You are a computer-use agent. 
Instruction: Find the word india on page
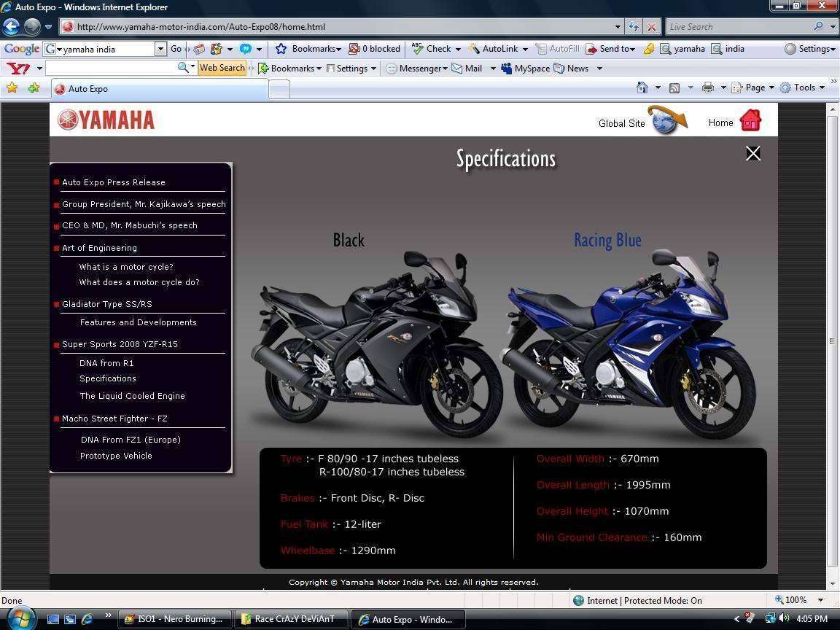tap(728, 49)
